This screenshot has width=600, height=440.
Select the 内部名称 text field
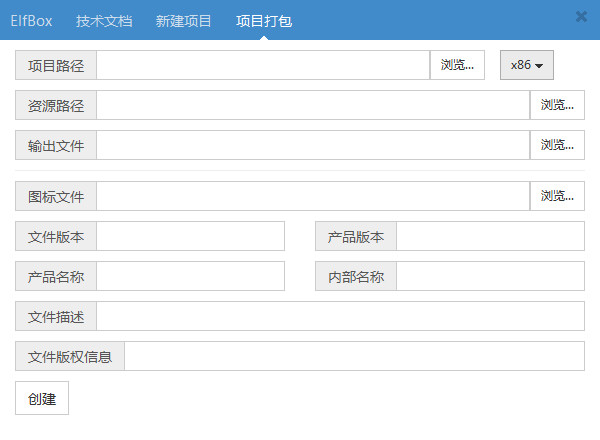(490, 276)
